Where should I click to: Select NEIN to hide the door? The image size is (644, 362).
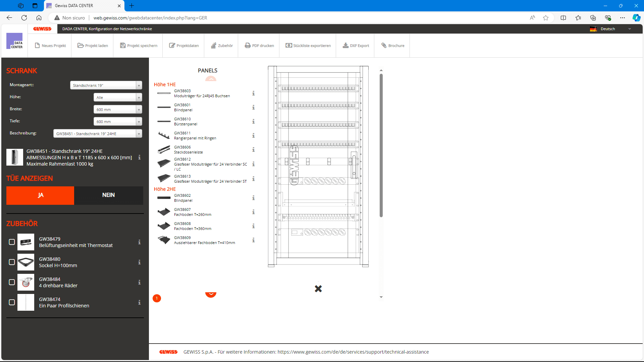click(x=109, y=195)
